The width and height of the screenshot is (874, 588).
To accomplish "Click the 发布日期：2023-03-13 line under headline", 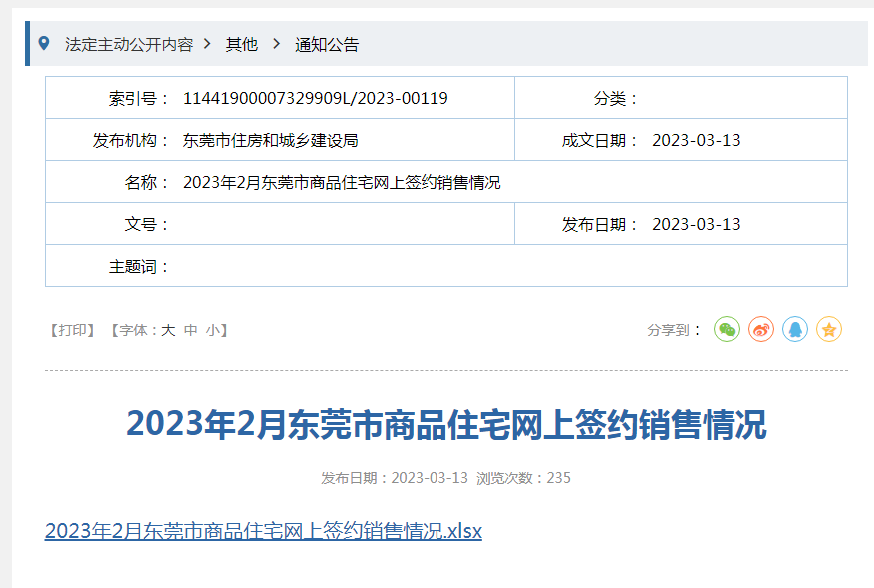I will pos(395,478).
